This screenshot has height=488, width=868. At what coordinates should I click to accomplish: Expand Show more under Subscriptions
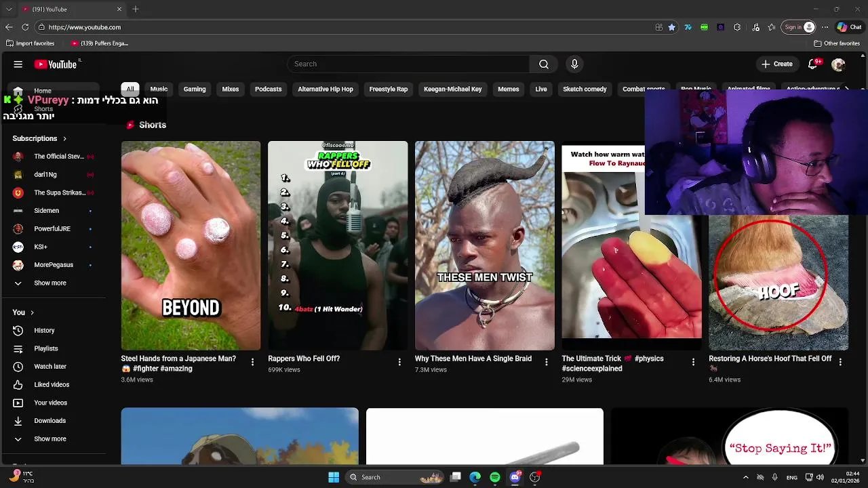(53, 283)
